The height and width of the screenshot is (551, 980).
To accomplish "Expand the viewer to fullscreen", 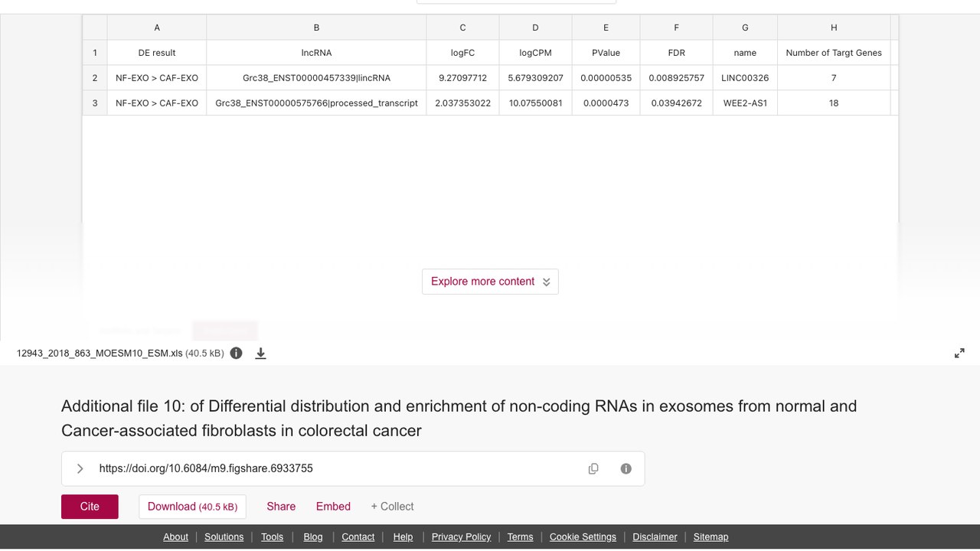I will click(959, 353).
